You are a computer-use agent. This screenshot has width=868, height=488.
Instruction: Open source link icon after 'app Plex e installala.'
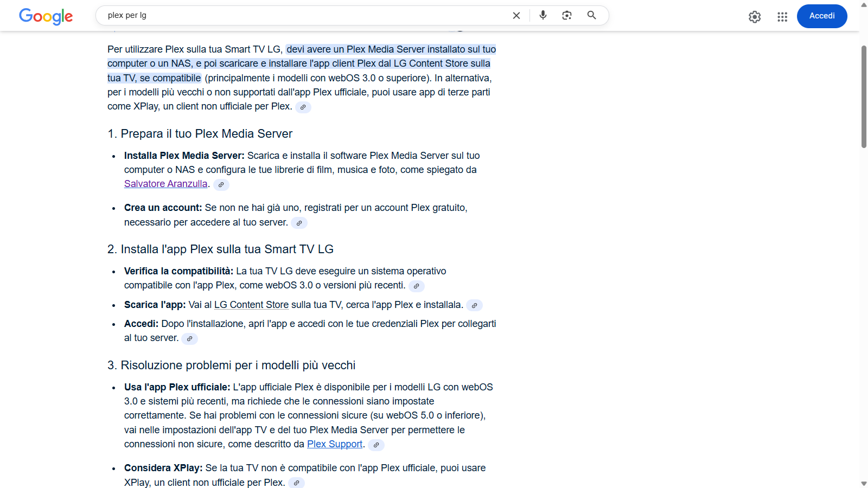pos(474,305)
